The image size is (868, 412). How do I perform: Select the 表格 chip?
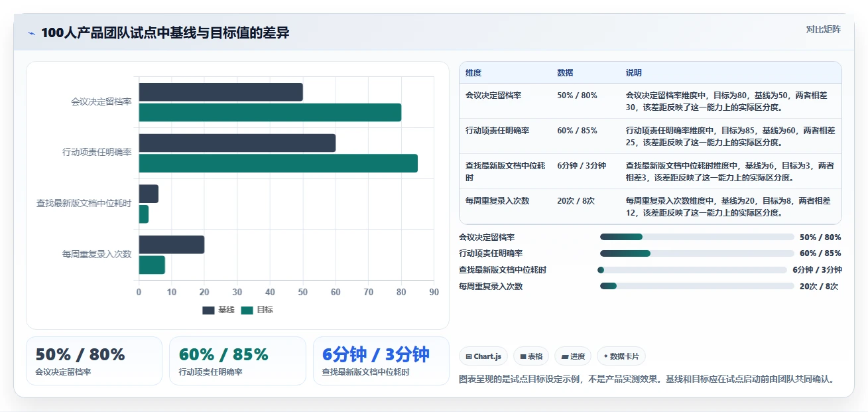(x=531, y=356)
